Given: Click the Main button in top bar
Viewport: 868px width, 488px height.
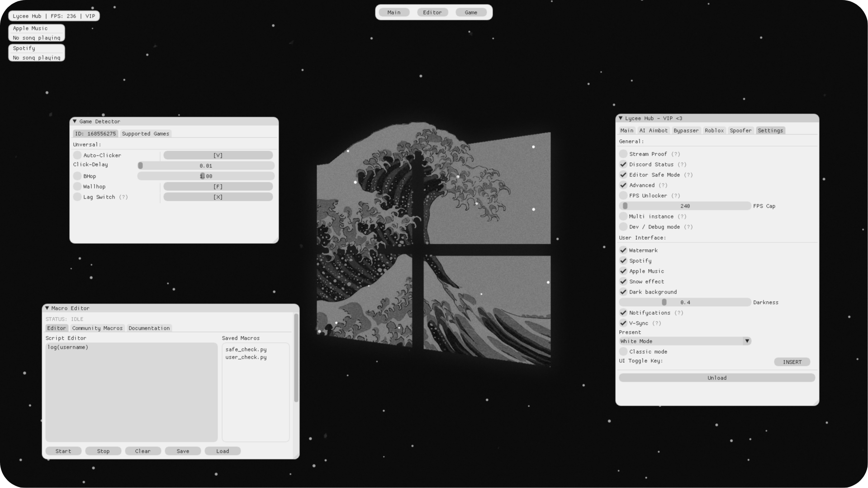Looking at the screenshot, I should tap(394, 12).
